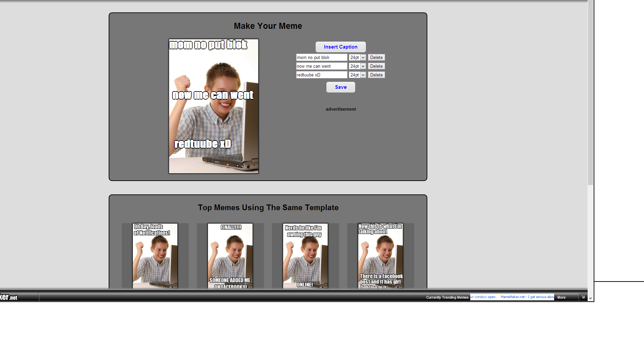Click 'Currently Trending Memes' label
The image size is (644, 362).
pyautogui.click(x=447, y=298)
